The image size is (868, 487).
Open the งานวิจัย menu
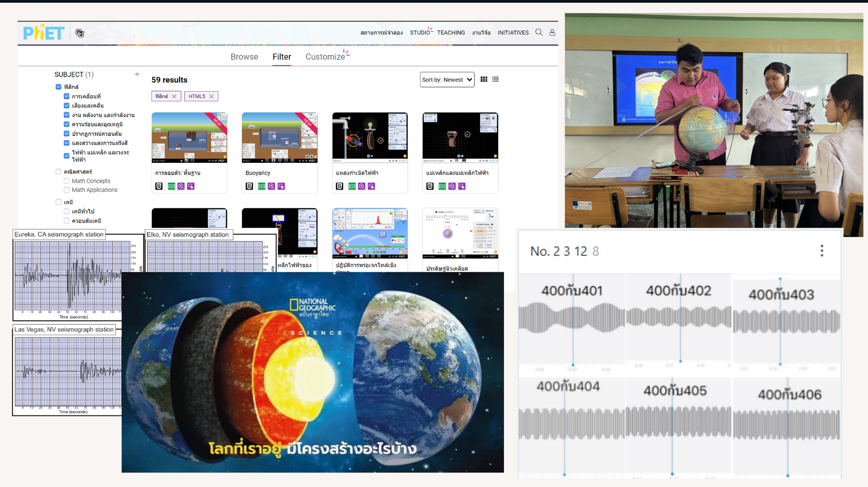click(x=481, y=32)
